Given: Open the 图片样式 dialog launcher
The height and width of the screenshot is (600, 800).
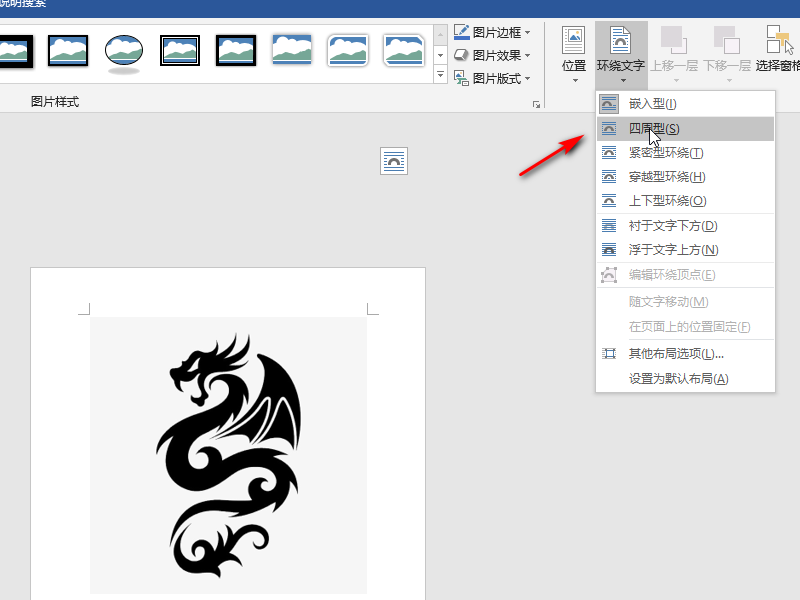Looking at the screenshot, I should (536, 105).
